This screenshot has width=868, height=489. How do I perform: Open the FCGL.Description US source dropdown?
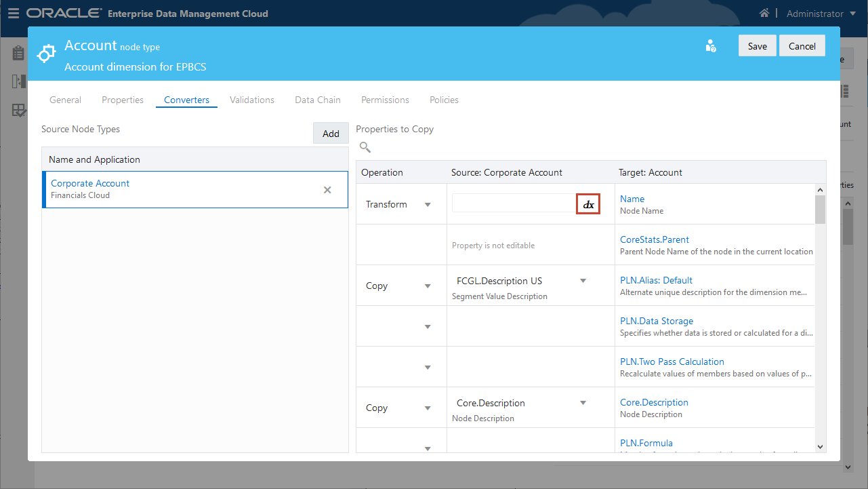583,280
